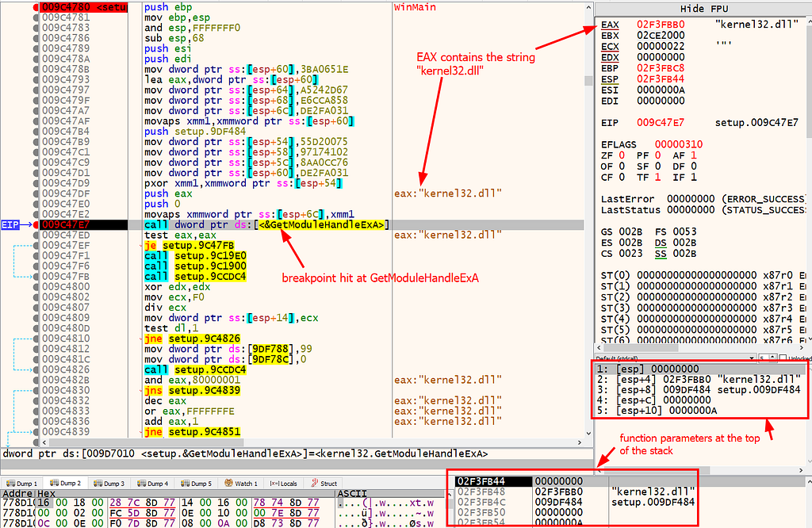Toggle the CF flag value
Image resolution: width=812 pixels, height=528 pixels.
click(622, 177)
